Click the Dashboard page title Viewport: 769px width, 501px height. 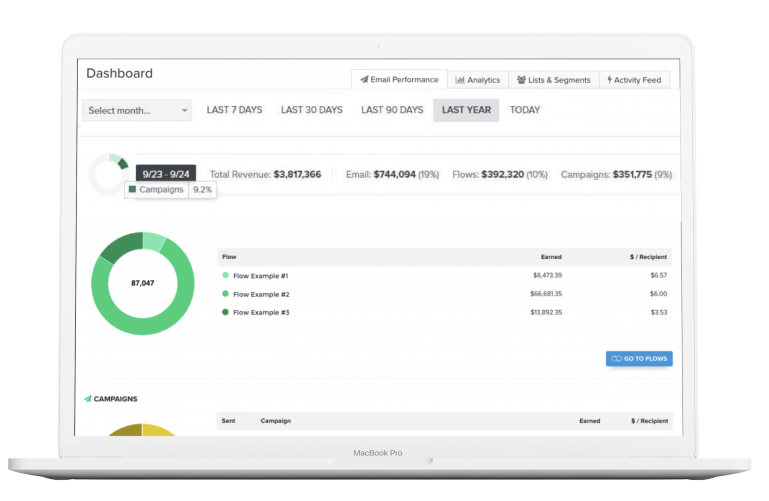coord(120,73)
